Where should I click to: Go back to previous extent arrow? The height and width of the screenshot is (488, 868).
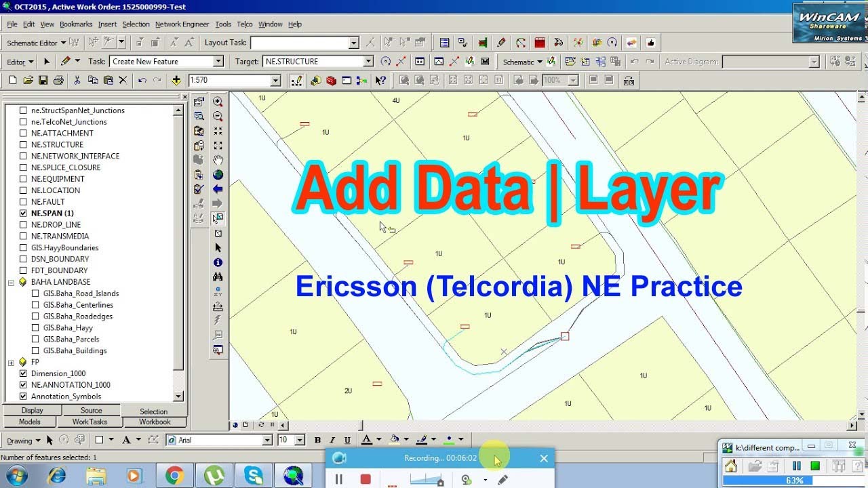[x=218, y=189]
